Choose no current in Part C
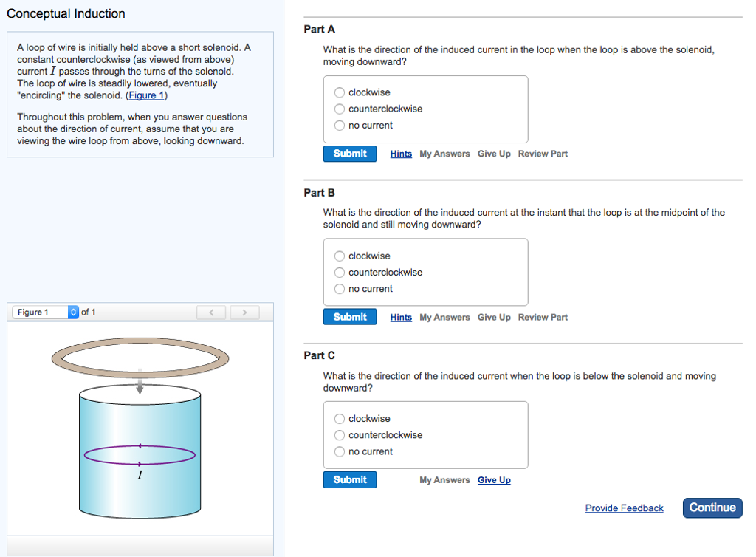Viewport: 756px width, 557px height. coord(340,452)
